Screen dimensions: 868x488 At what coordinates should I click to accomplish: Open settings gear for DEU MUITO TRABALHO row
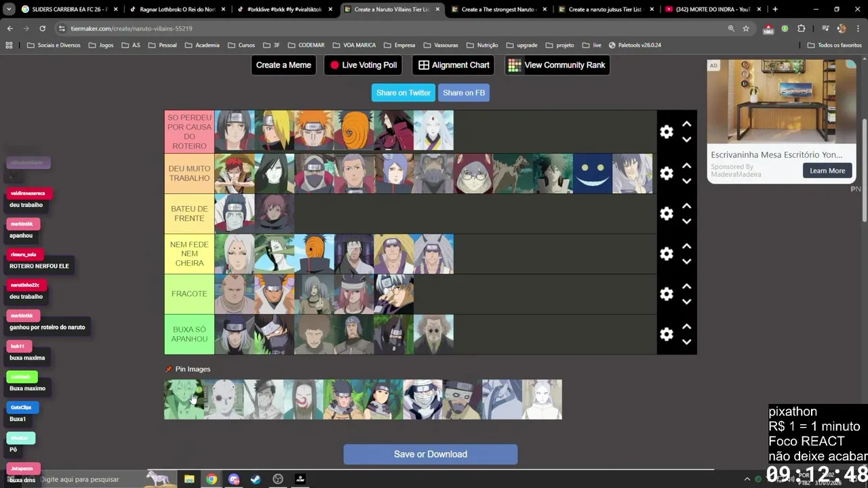pos(667,174)
